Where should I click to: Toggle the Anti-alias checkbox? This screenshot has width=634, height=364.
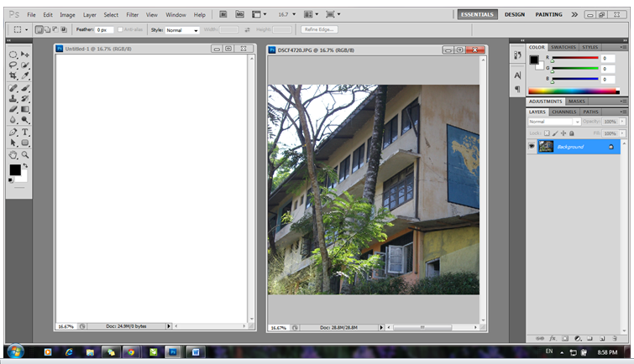click(120, 29)
